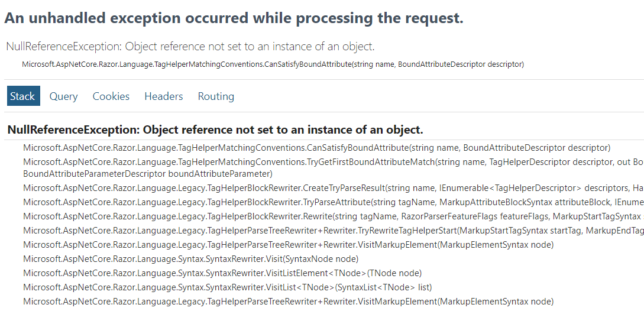Click VisitMarkupElement frame just below VisitList
Image resolution: width=644 pixels, height=311 pixels.
pyautogui.click(x=288, y=302)
